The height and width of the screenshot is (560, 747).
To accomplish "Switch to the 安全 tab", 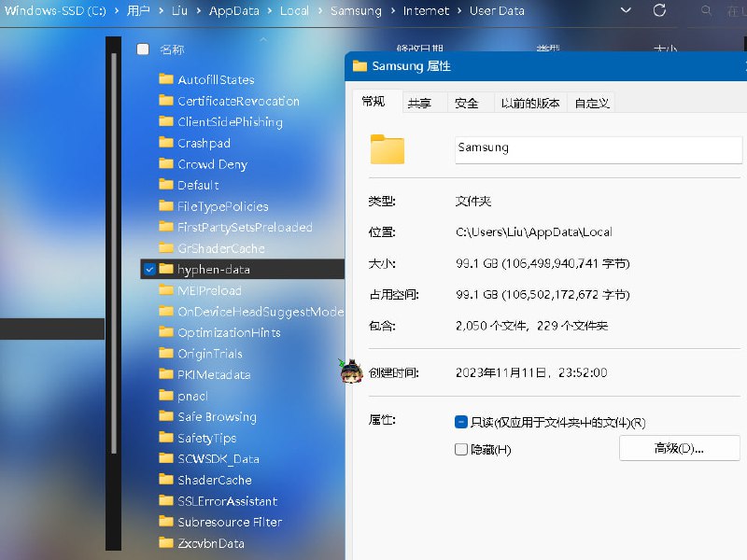I will (x=469, y=102).
